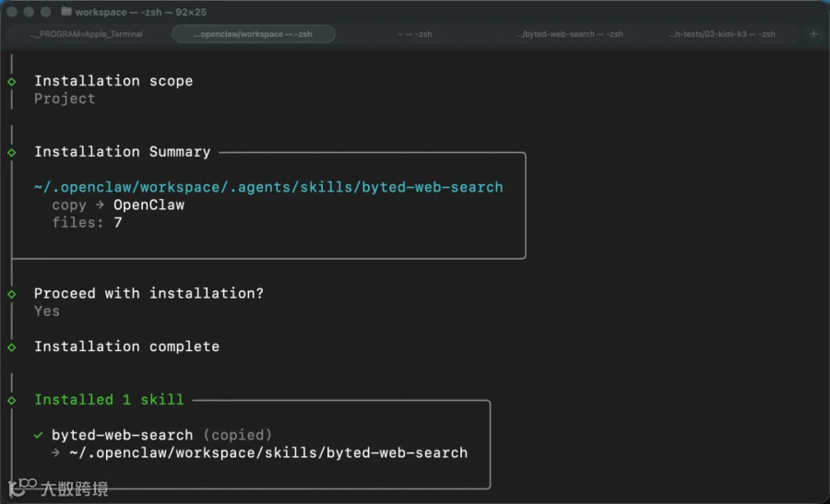Switch to the PROGRAM=Apple_Terminal tab
Viewport: 830px width, 504px height.
[87, 34]
